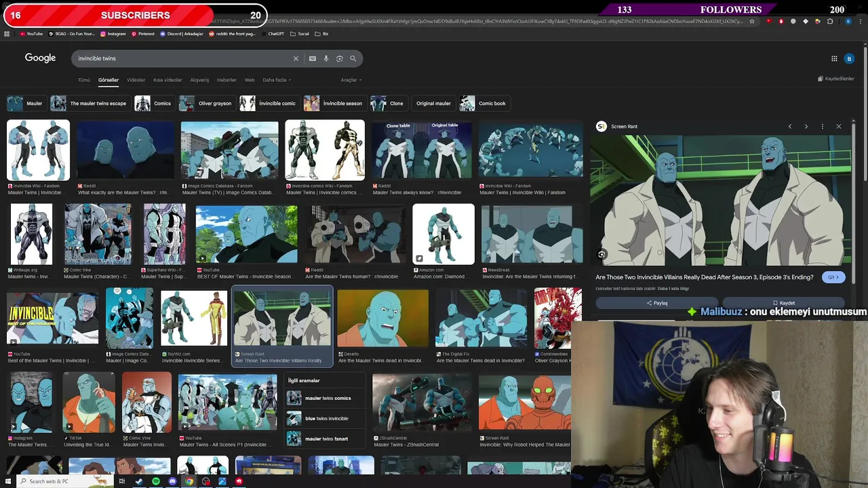Open the large Screen Rant preview image
Screen dimensions: 868x488
point(720,199)
